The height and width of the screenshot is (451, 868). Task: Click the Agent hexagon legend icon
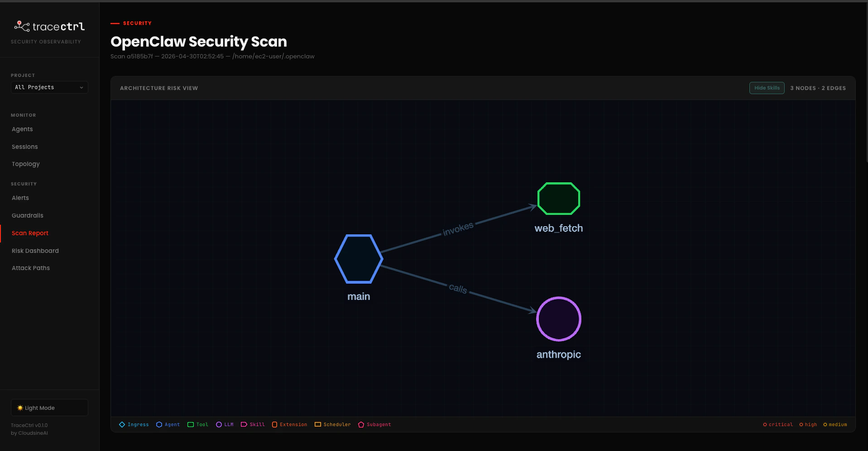coord(159,424)
